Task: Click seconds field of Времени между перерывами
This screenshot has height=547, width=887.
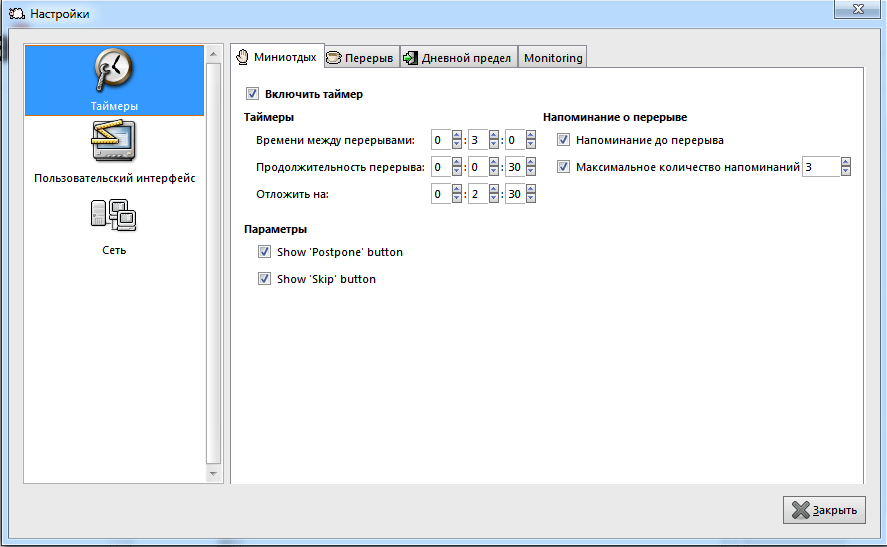Action: coord(515,140)
